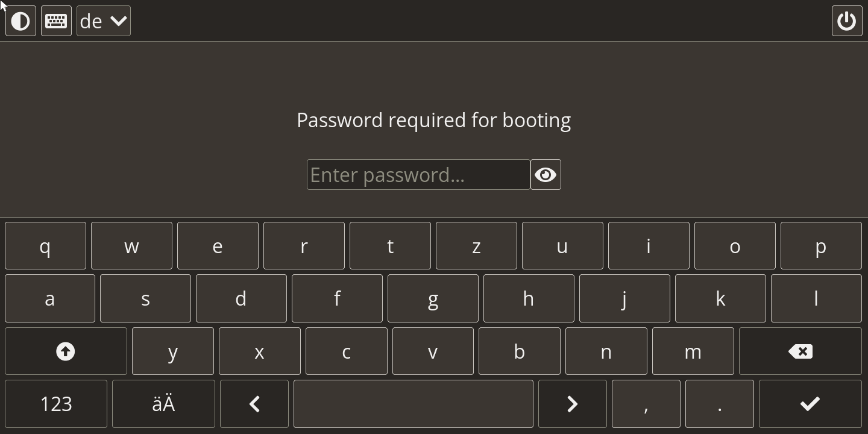Open the on-screen keyboard icon
Screen dimensions: 868x434
pyautogui.click(x=55, y=20)
